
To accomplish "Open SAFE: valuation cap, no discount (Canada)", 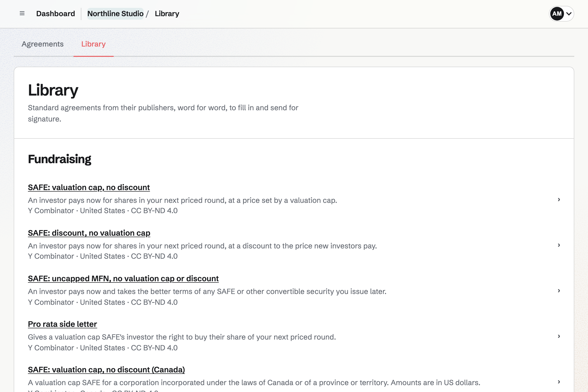I will point(106,369).
